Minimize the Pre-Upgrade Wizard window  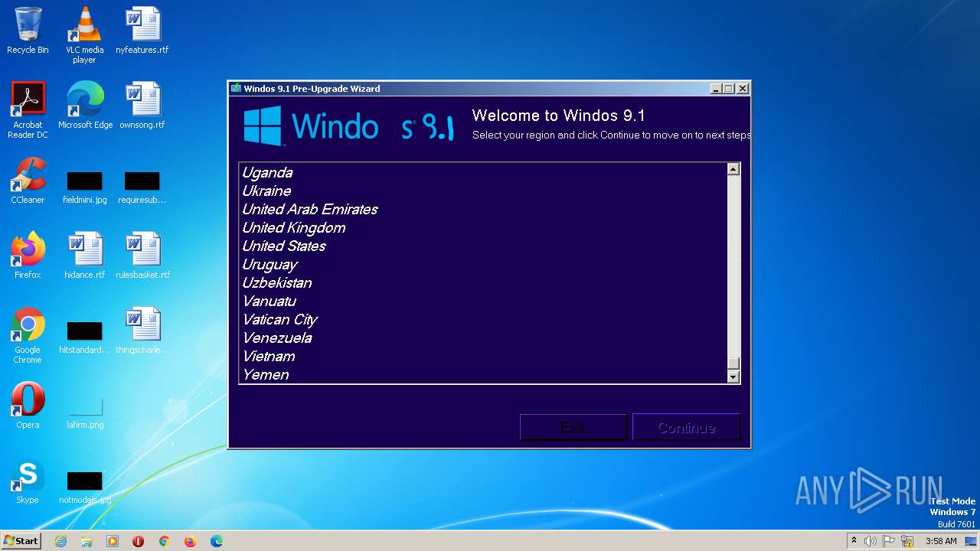[x=716, y=89]
